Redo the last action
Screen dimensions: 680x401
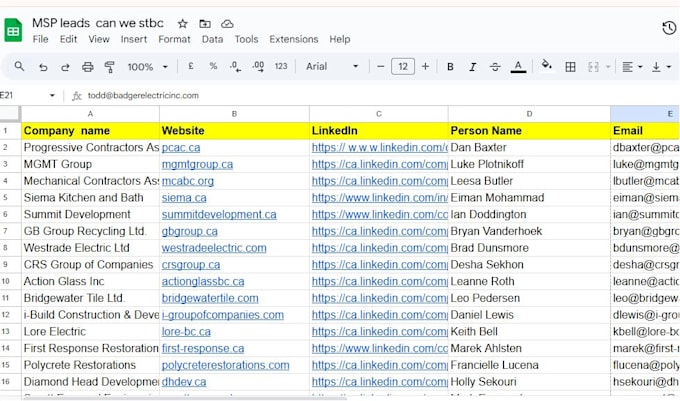pyautogui.click(x=65, y=67)
